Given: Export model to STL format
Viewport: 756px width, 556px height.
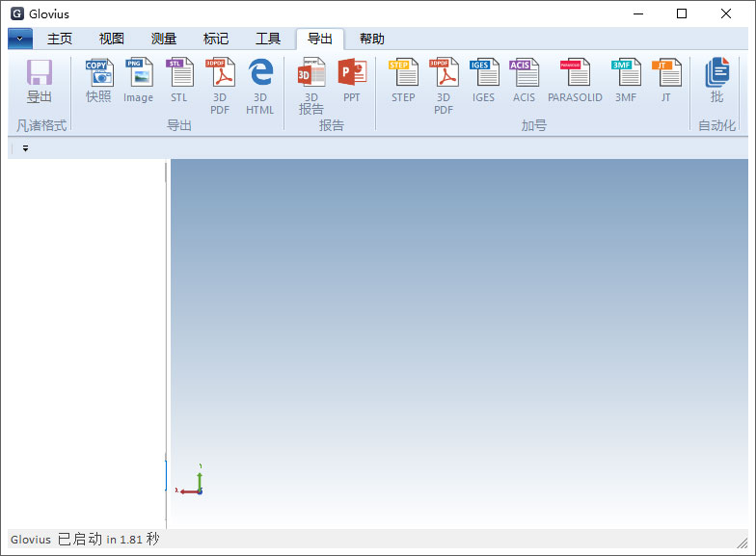Looking at the screenshot, I should (179, 81).
